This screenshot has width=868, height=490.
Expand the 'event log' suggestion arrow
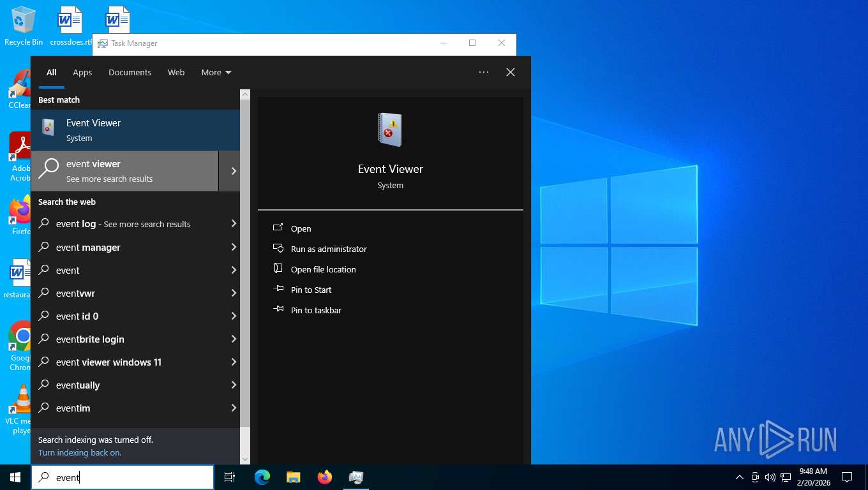point(234,224)
